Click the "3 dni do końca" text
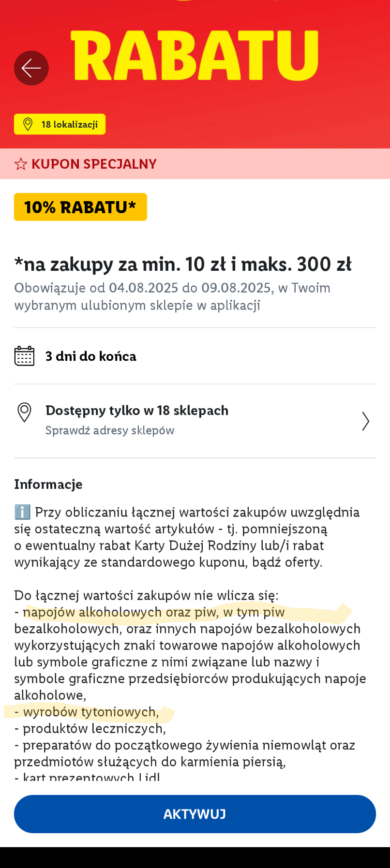This screenshot has width=390, height=868. coord(91,356)
